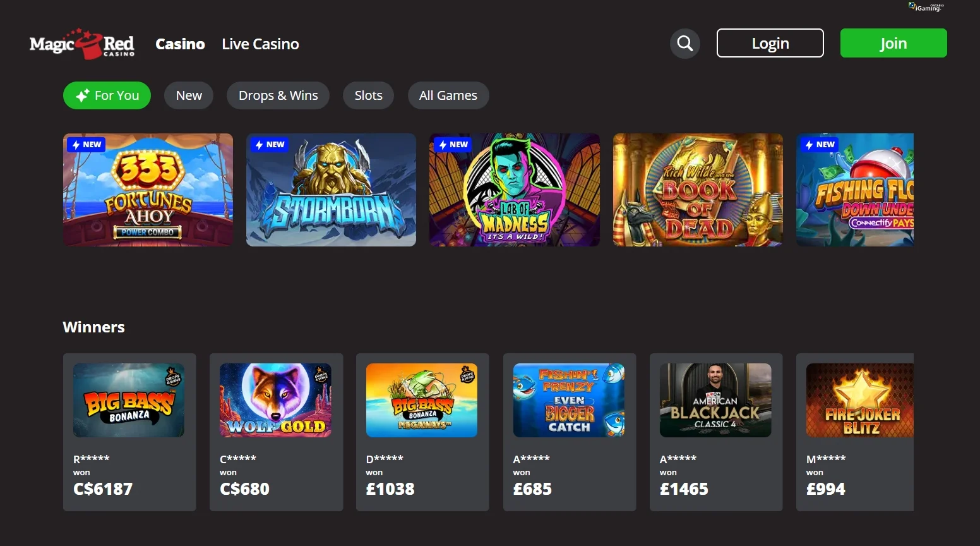Switch to the Casino section
Image resolution: width=980 pixels, height=546 pixels.
coord(180,44)
